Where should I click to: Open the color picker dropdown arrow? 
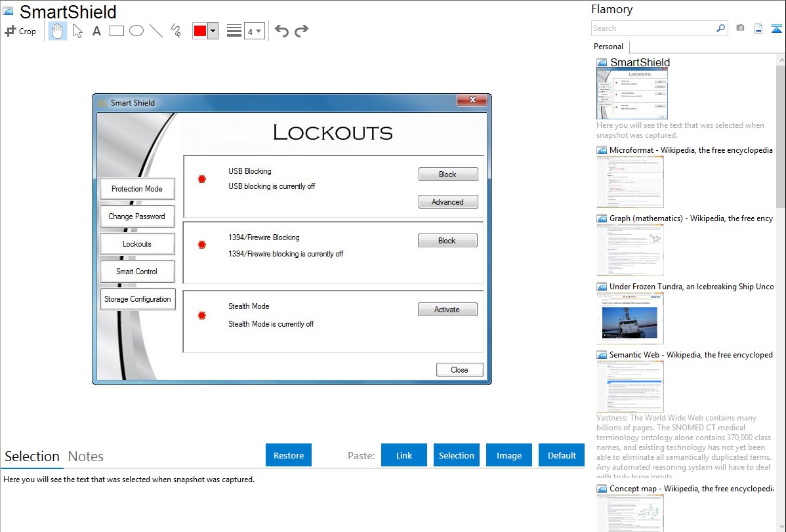coord(213,31)
